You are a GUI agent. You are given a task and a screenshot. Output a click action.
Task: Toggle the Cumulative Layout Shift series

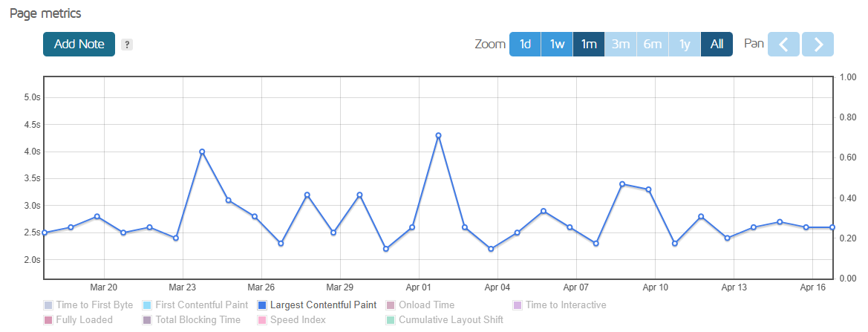[x=445, y=320]
